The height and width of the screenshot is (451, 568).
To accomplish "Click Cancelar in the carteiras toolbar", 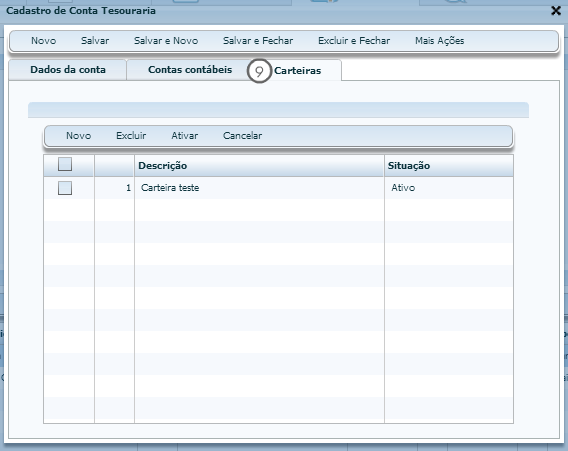I will [x=242, y=135].
